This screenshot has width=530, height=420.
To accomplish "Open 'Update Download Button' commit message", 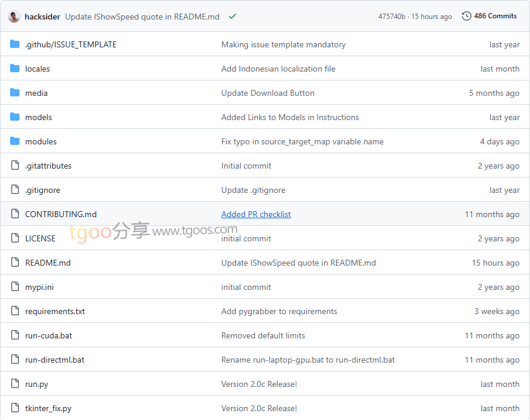I will coord(267,93).
